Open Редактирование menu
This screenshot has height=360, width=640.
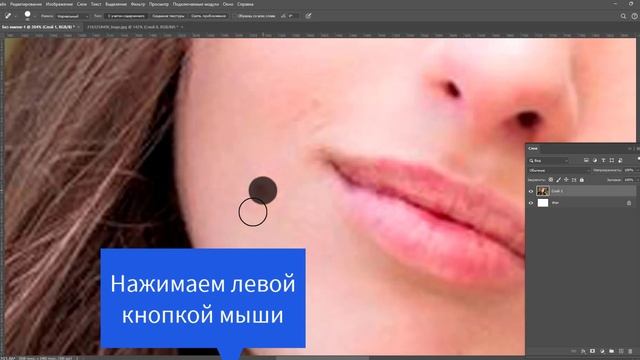[x=26, y=4]
